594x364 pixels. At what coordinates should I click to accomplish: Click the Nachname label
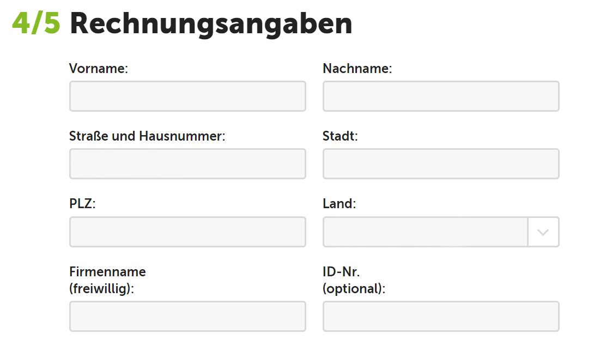click(x=357, y=69)
